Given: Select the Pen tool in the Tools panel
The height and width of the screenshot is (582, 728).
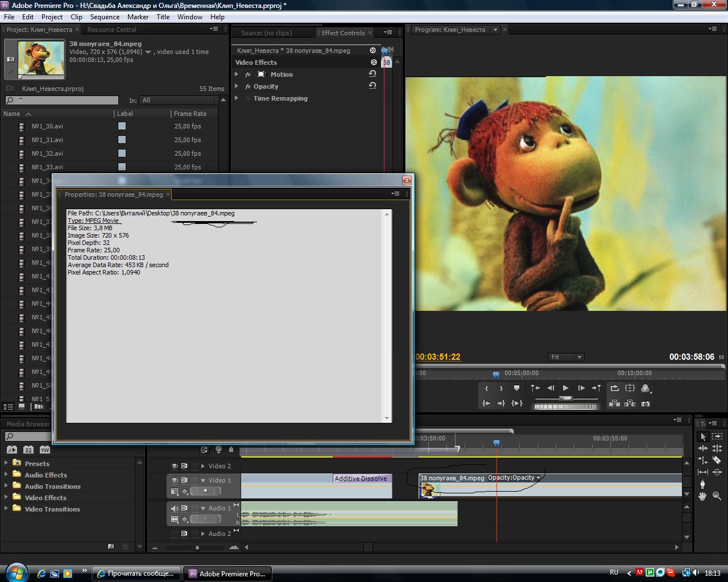Looking at the screenshot, I should (x=703, y=484).
